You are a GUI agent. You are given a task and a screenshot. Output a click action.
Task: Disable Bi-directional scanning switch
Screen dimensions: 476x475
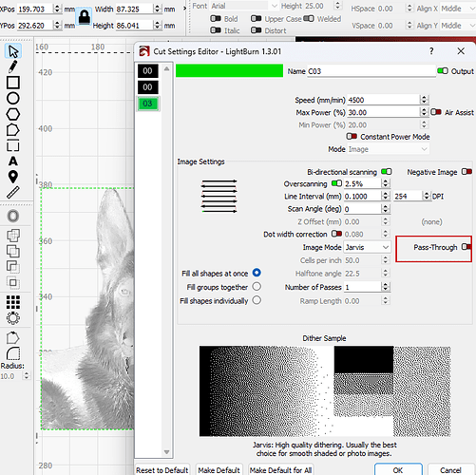pos(387,172)
